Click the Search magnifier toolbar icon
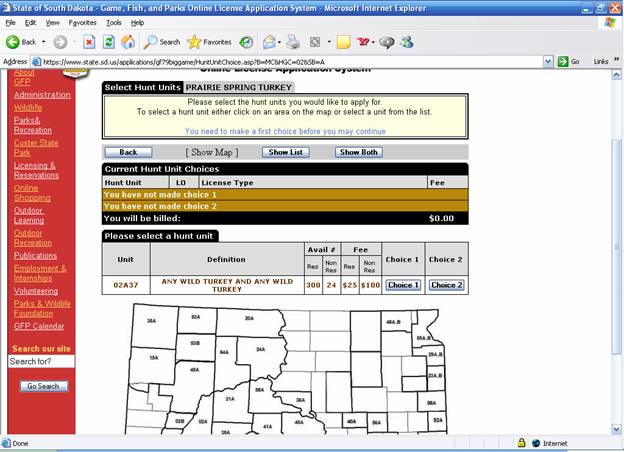624x452 pixels. (x=150, y=42)
